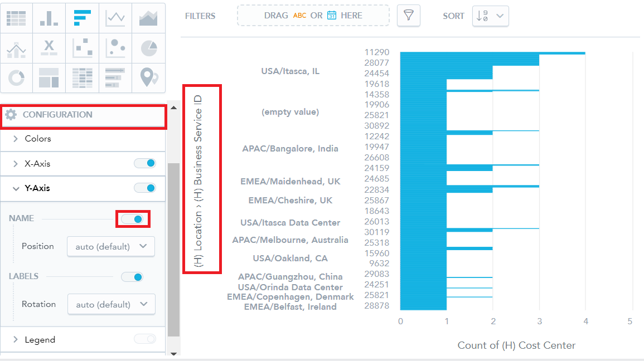Select the Stacked Area chart type
Screen dimensions: 644x361
(148, 18)
